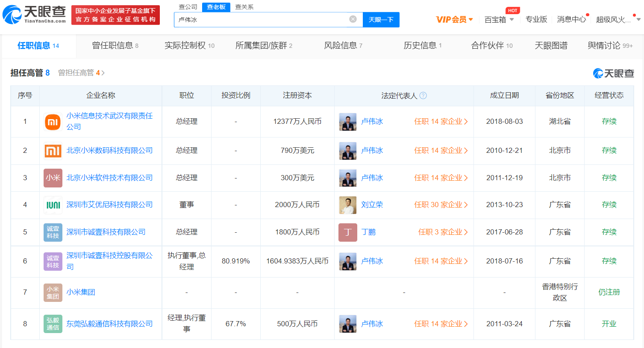Viewport: 644px width, 348px height.
Task: Click 卢伟冰 name link in row 6
Action: pos(372,261)
